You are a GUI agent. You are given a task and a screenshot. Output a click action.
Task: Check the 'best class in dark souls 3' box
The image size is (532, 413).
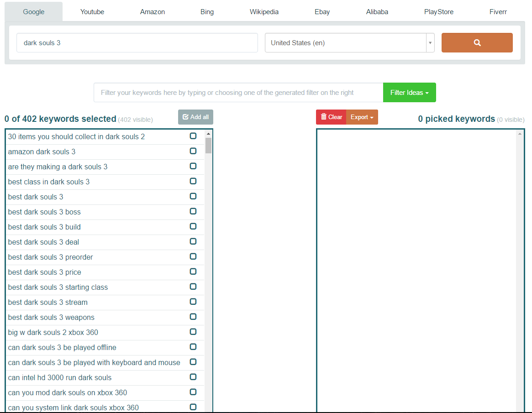[193, 181]
